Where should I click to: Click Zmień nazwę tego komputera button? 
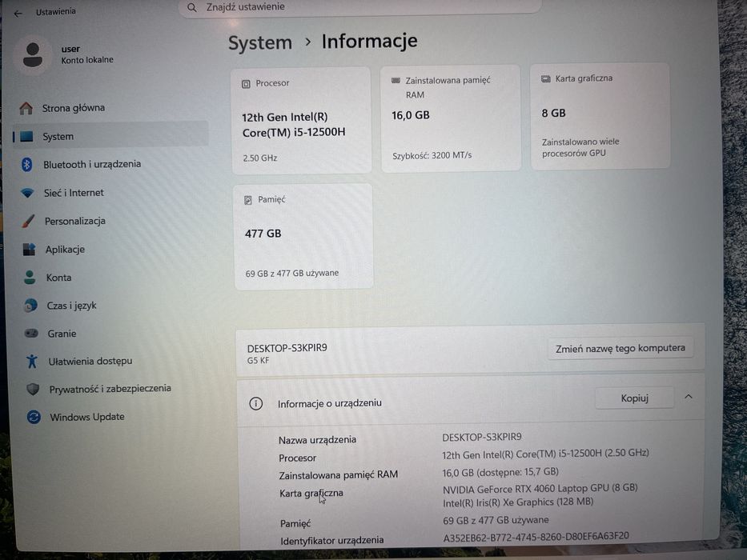[x=620, y=349]
